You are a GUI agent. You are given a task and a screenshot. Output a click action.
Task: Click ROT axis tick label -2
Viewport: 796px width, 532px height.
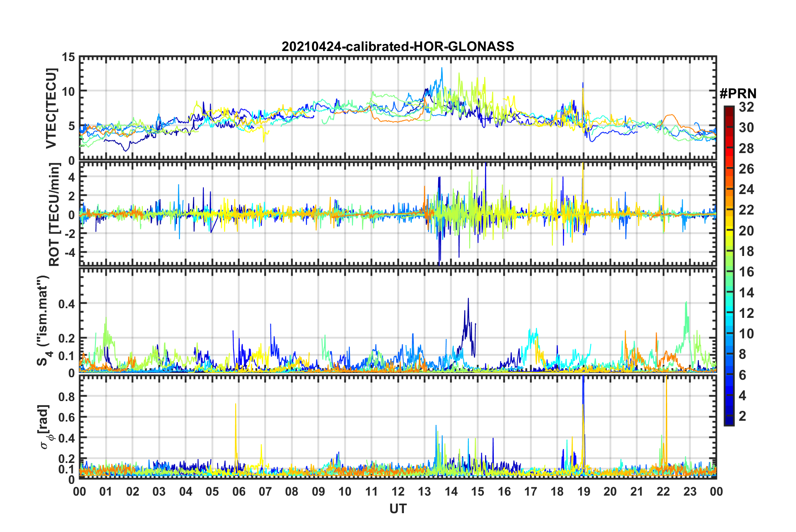pos(70,234)
